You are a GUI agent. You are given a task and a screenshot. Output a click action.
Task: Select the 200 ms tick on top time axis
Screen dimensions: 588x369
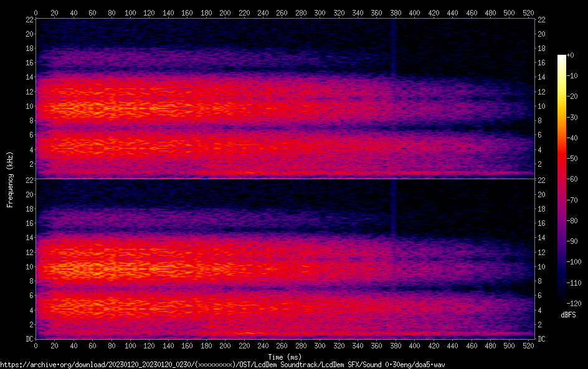(225, 12)
